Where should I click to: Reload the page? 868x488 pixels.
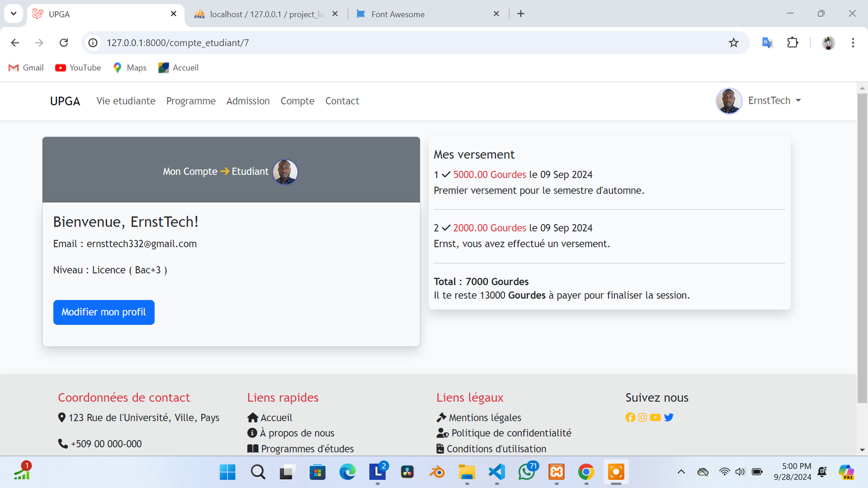[x=63, y=43]
